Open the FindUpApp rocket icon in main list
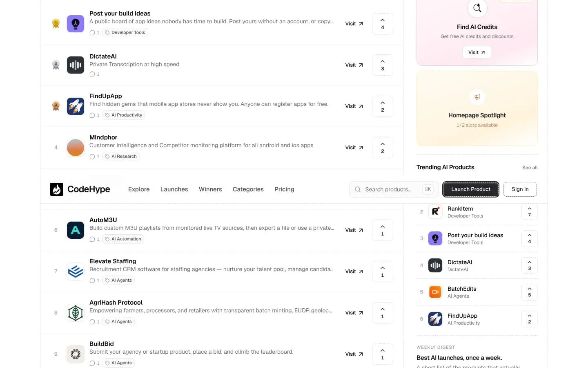The image size is (588, 368). pos(76,106)
